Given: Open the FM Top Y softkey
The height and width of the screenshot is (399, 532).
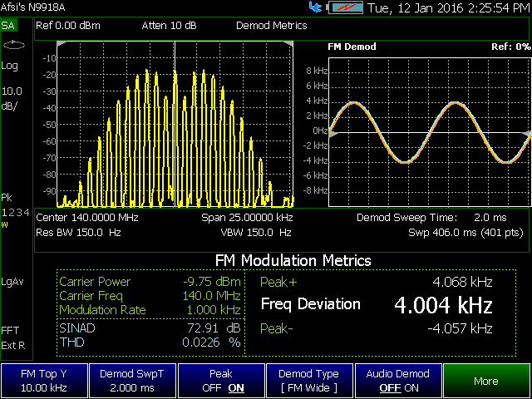Looking at the screenshot, I should coord(44,381).
